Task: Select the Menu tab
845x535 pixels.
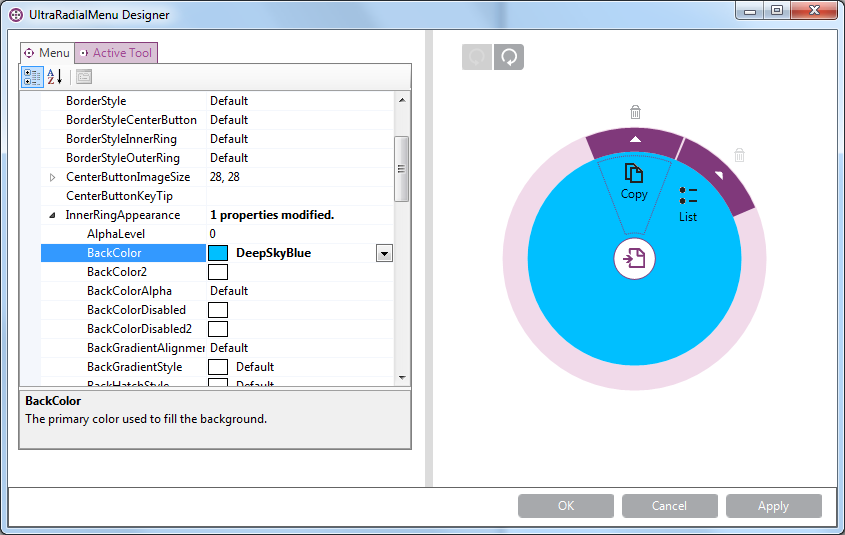Action: click(x=47, y=53)
